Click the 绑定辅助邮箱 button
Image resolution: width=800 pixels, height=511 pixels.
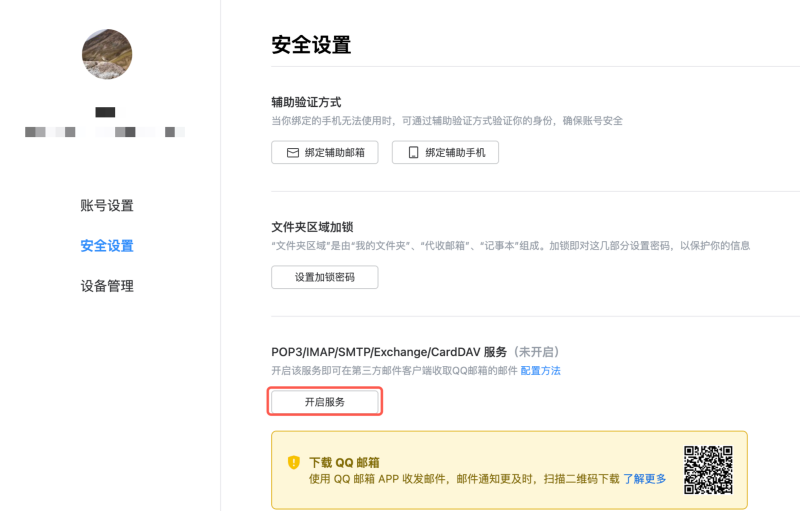(x=324, y=152)
